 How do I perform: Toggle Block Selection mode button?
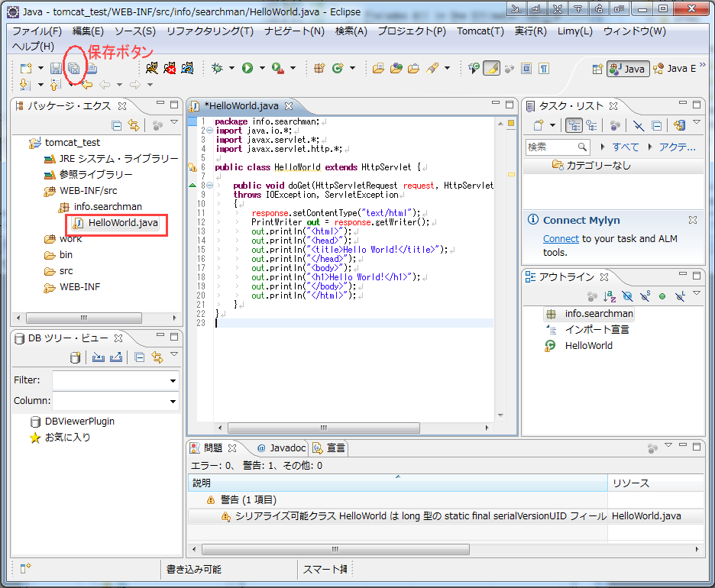(526, 69)
